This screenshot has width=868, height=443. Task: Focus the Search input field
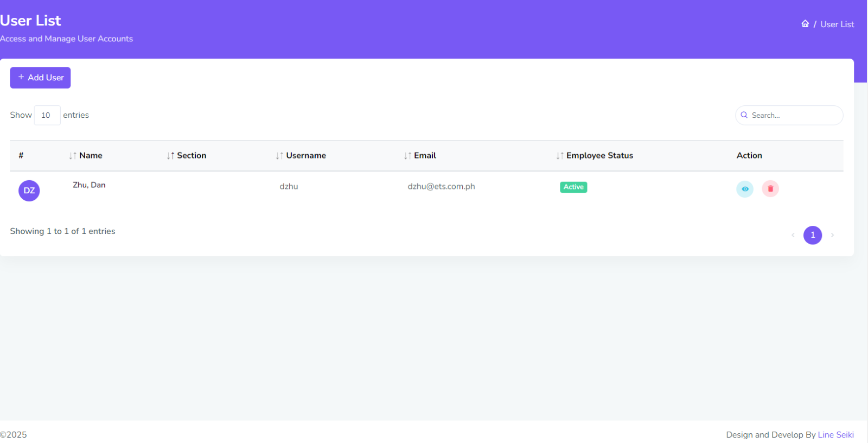[x=789, y=115]
